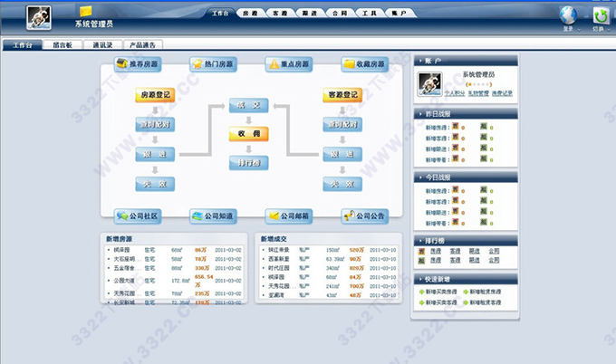
Task: Collapse the 快速新增 panel header arrow
Action: (x=420, y=279)
